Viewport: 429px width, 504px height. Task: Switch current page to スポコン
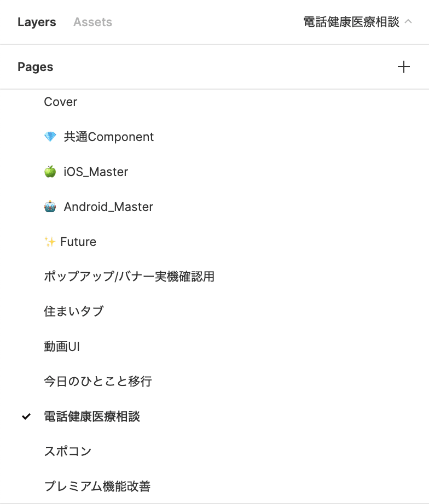click(67, 452)
